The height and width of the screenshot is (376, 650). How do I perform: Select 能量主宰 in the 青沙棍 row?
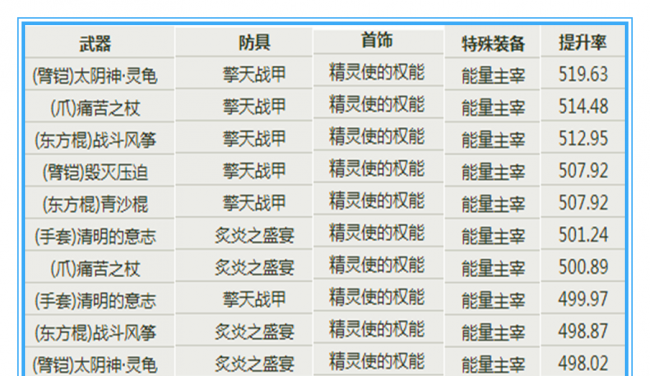(493, 204)
